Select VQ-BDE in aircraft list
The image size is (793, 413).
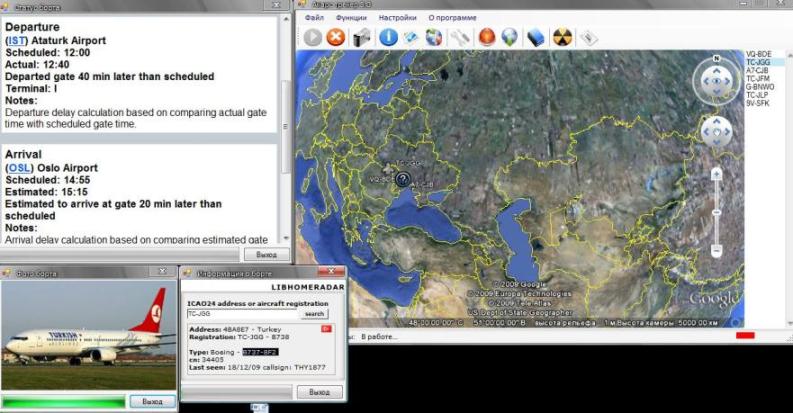tap(759, 54)
